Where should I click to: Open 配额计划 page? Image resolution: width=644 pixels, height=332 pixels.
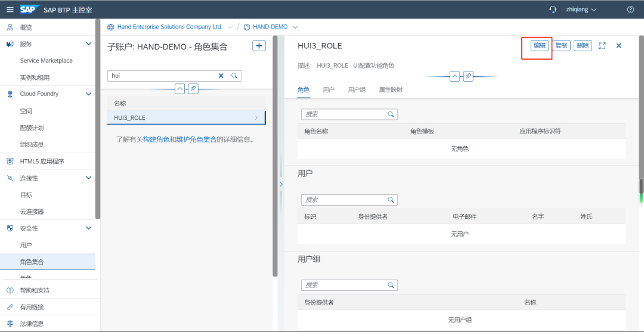[x=32, y=128]
